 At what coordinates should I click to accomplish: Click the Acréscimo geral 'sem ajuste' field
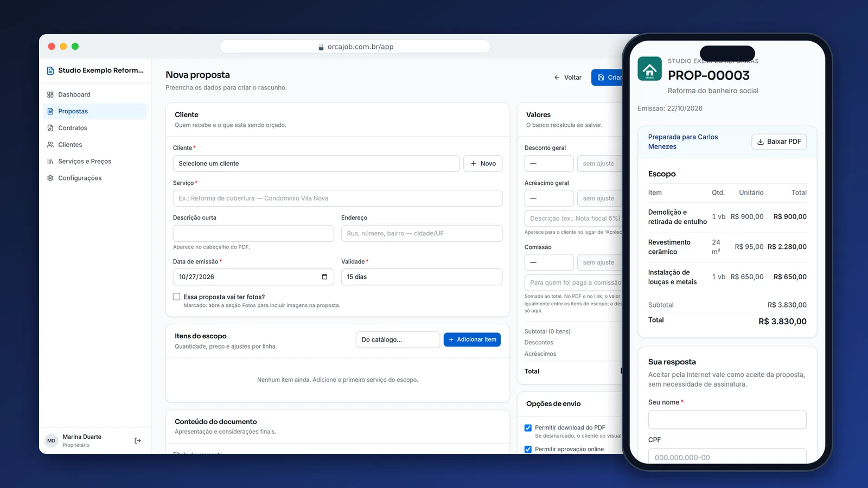coord(600,198)
